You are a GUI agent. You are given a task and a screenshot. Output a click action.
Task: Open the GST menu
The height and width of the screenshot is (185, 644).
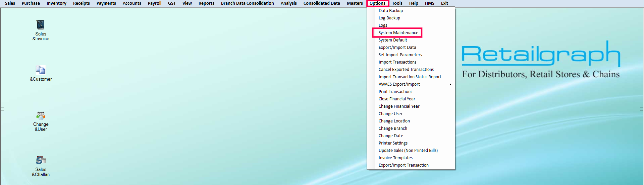click(x=172, y=3)
